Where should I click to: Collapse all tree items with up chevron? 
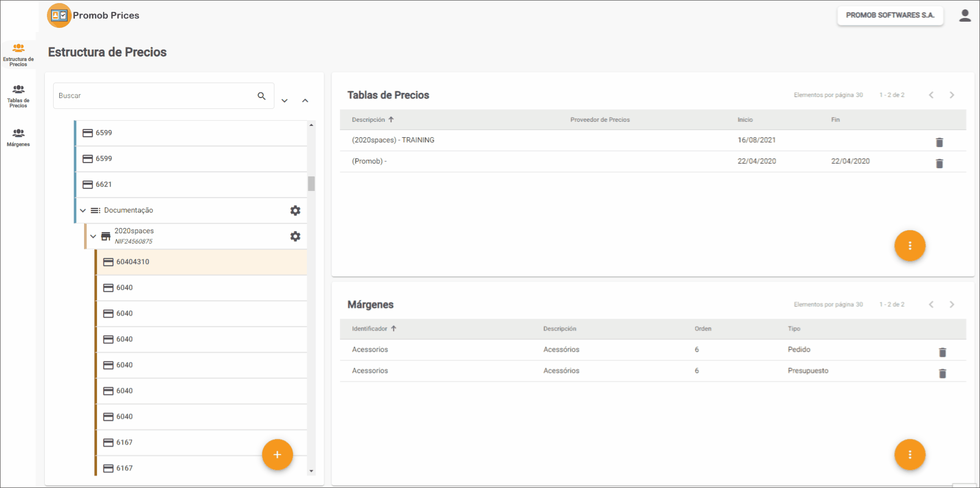(305, 101)
